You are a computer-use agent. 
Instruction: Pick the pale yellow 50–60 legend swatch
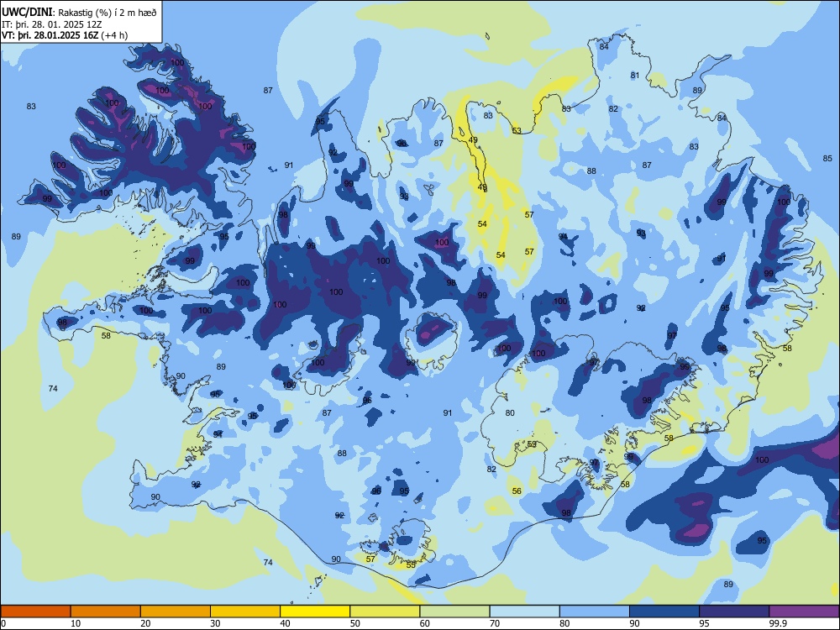point(385,612)
